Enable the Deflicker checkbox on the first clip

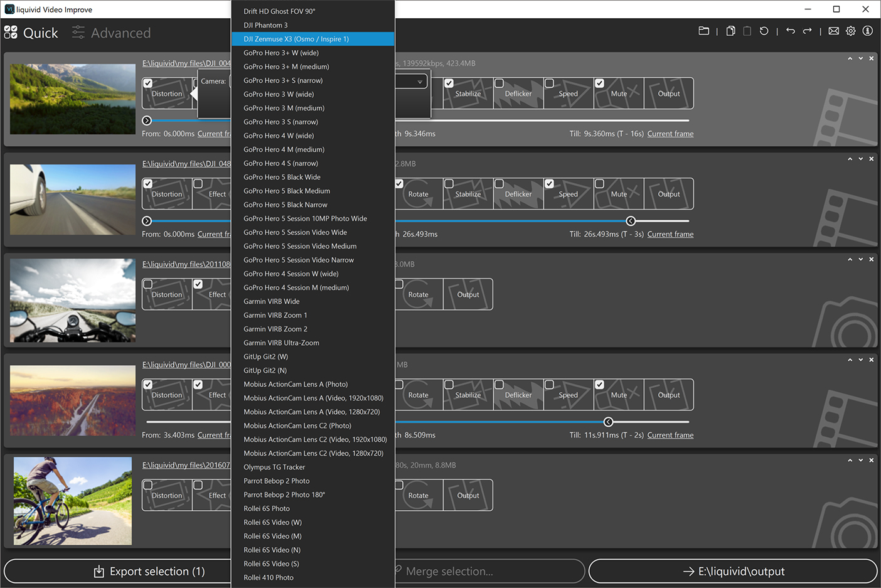click(499, 82)
